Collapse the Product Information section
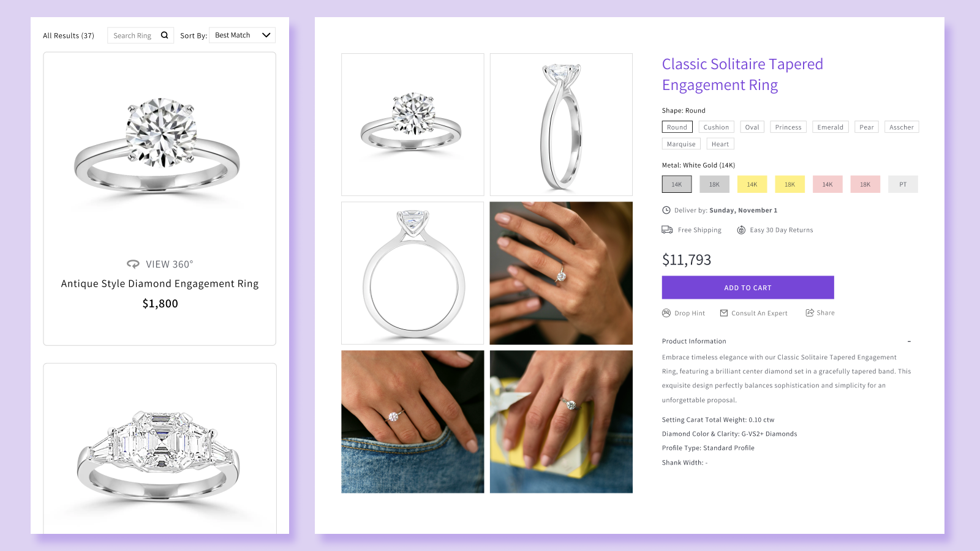The height and width of the screenshot is (551, 980). 910,341
